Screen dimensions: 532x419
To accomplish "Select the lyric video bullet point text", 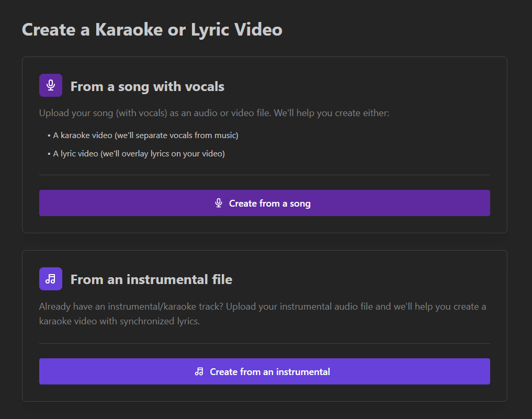I will (x=139, y=154).
